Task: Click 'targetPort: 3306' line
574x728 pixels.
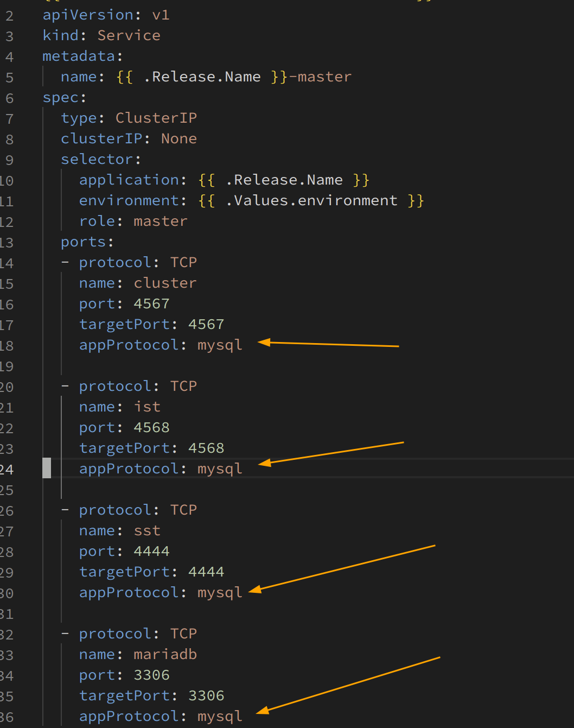Action: coord(151,695)
